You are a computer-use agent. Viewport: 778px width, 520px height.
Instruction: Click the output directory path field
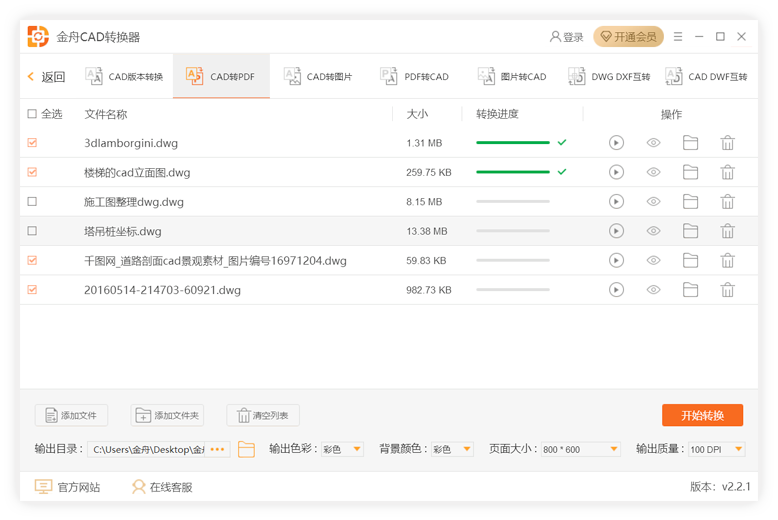pyautogui.click(x=150, y=449)
